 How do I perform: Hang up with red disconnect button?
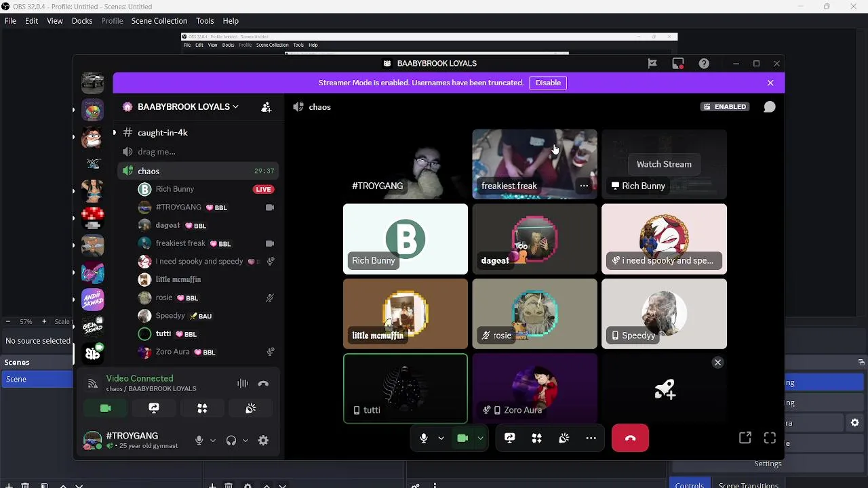(630, 439)
